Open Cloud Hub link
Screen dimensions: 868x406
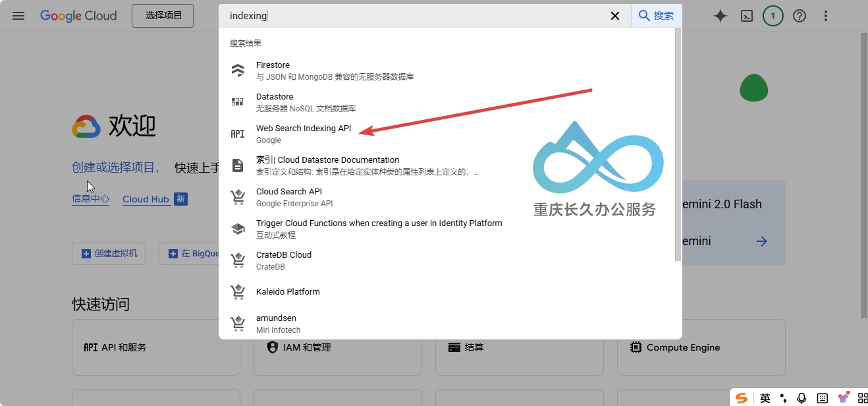[146, 199]
